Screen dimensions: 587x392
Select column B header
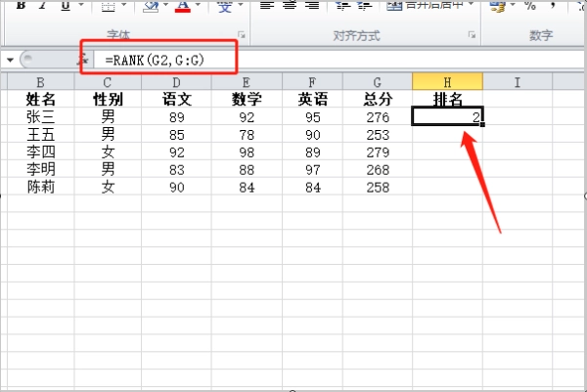pyautogui.click(x=40, y=82)
